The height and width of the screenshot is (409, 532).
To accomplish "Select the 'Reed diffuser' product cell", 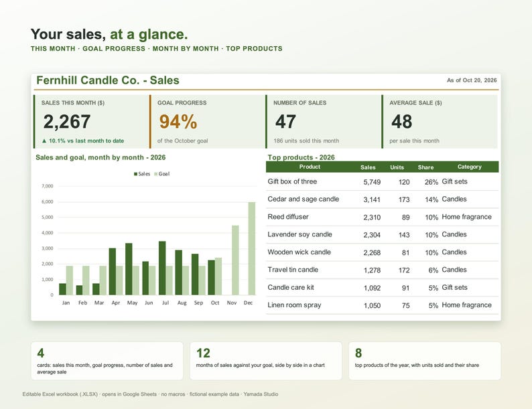I will click(288, 216).
